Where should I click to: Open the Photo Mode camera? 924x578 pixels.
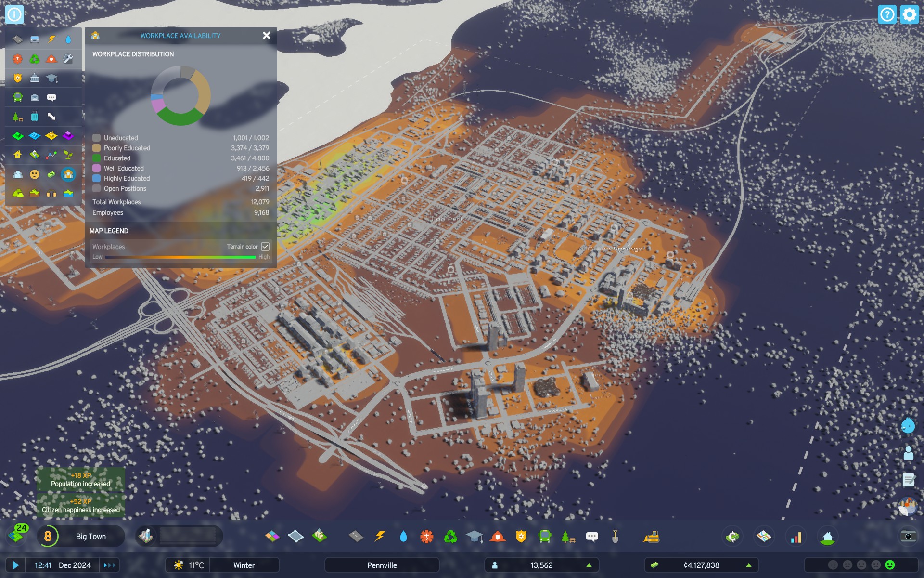pos(908,536)
